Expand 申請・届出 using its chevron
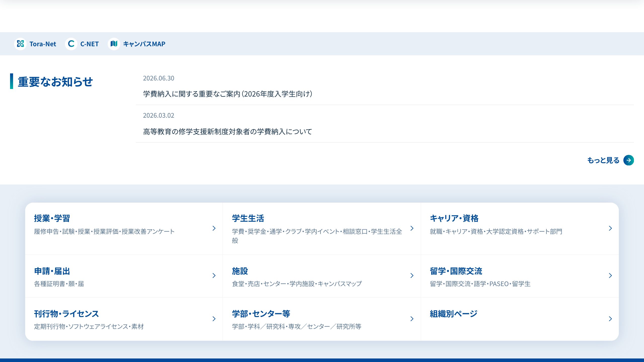The width and height of the screenshot is (644, 362). pos(214,276)
